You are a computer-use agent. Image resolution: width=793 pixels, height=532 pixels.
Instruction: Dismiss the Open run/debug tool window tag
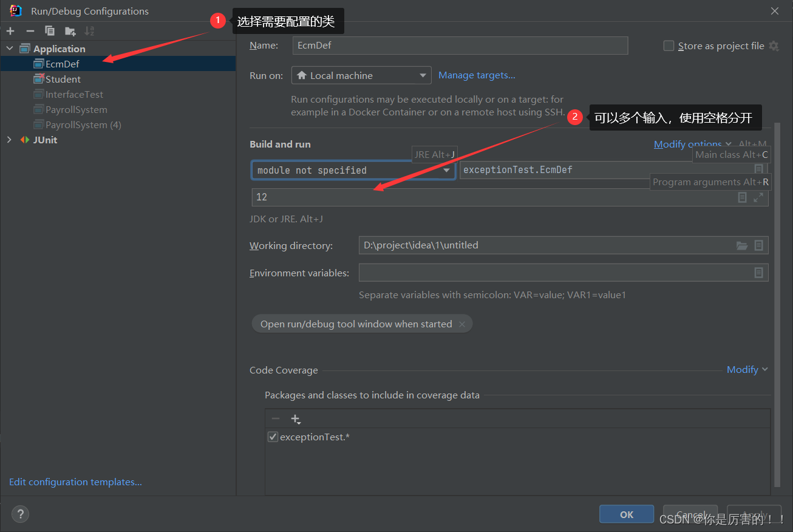(x=463, y=324)
